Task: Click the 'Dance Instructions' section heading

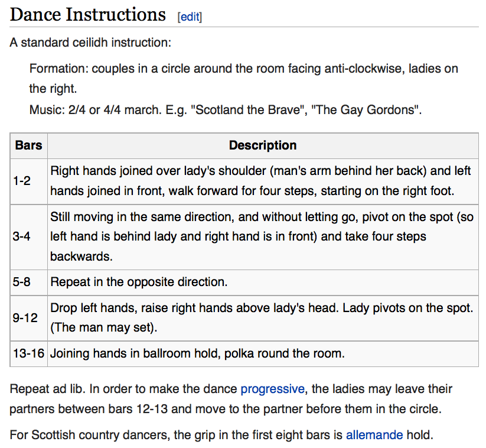Action: coord(88,14)
